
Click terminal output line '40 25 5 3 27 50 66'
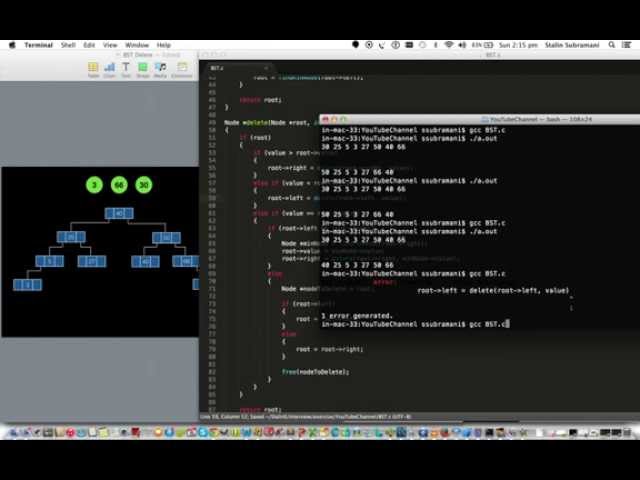(x=357, y=265)
